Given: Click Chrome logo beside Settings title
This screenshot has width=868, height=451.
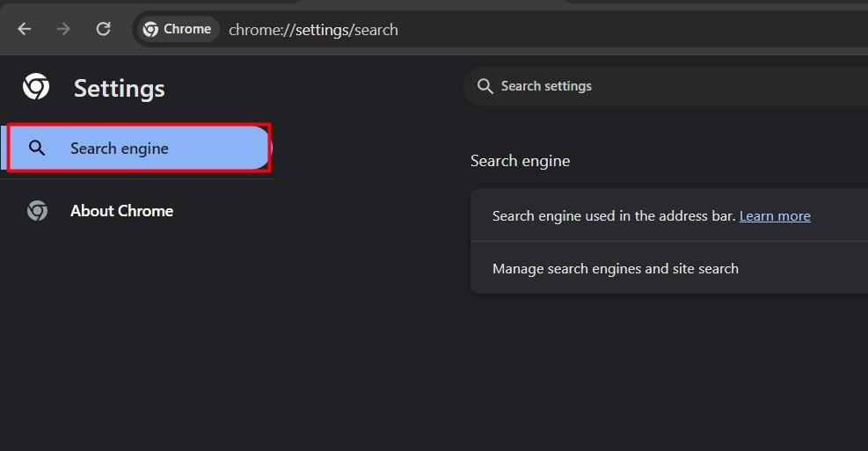Looking at the screenshot, I should (36, 87).
